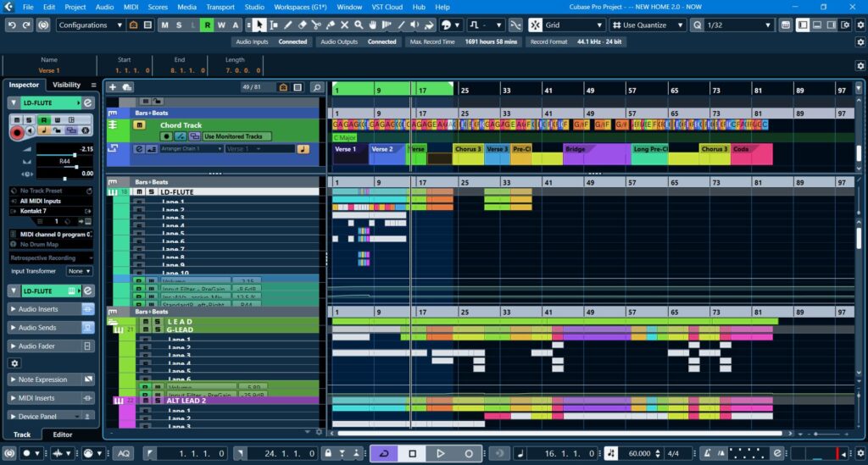Open the 1/32 quantize preset dropdown
868x465 pixels.
click(x=738, y=25)
